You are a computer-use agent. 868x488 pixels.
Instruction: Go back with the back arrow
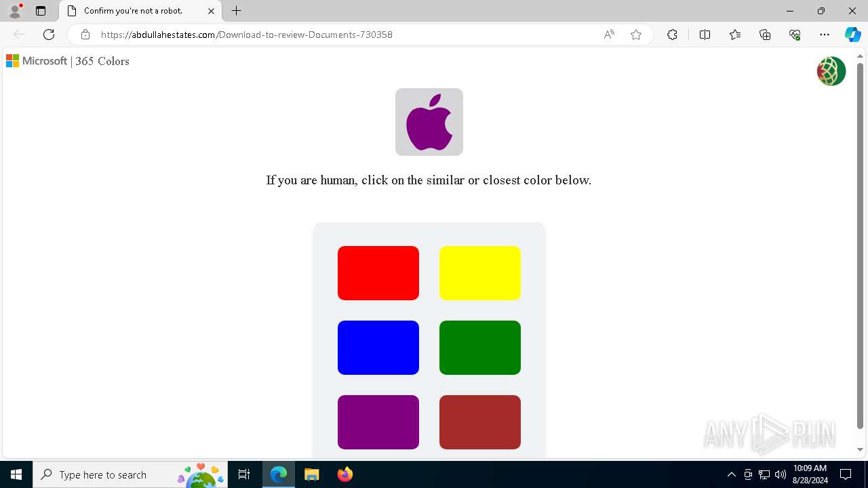(x=19, y=35)
